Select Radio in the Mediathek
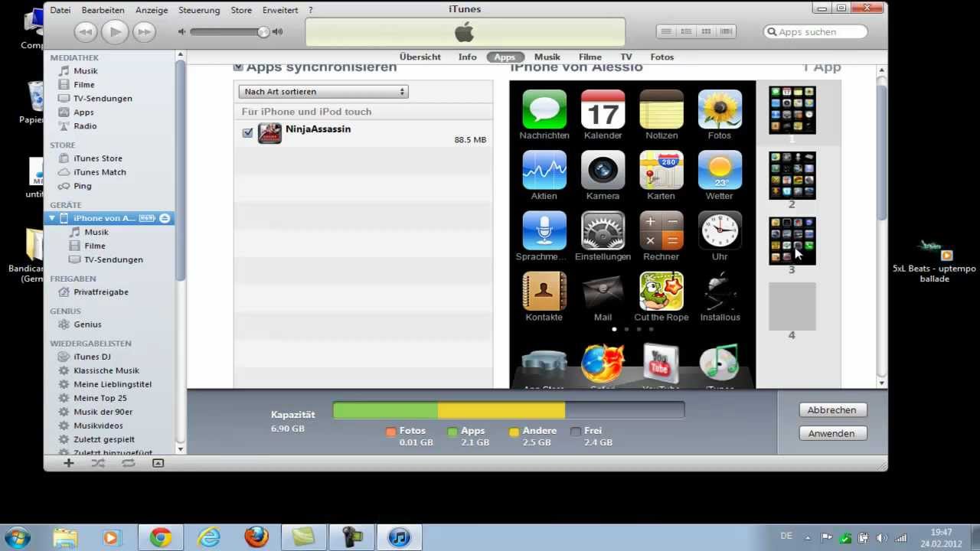Image resolution: width=980 pixels, height=551 pixels. click(x=85, y=126)
